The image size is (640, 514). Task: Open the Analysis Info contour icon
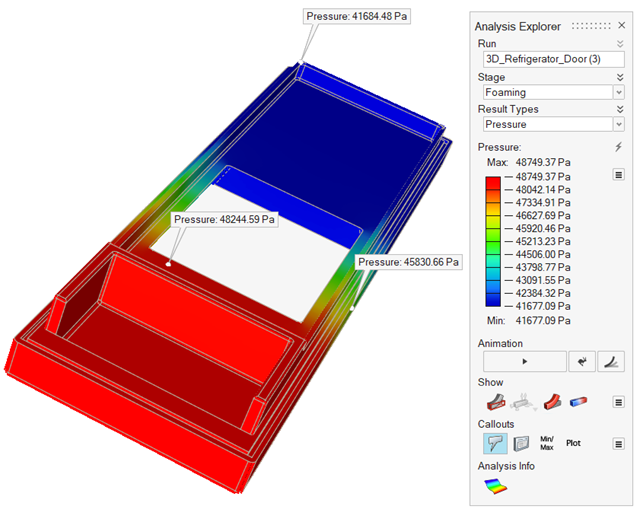pos(496,486)
